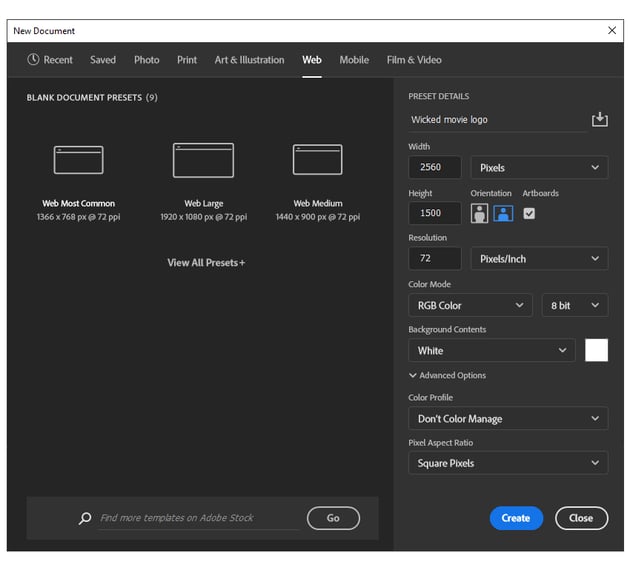Switch to the Photo tab
Screen dimensions: 630x570
[x=147, y=60]
